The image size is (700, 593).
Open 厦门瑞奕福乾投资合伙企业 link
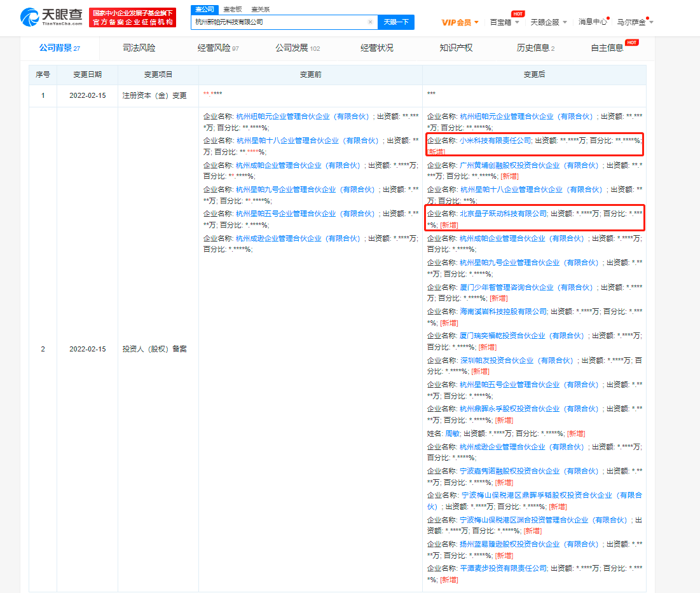click(x=522, y=336)
